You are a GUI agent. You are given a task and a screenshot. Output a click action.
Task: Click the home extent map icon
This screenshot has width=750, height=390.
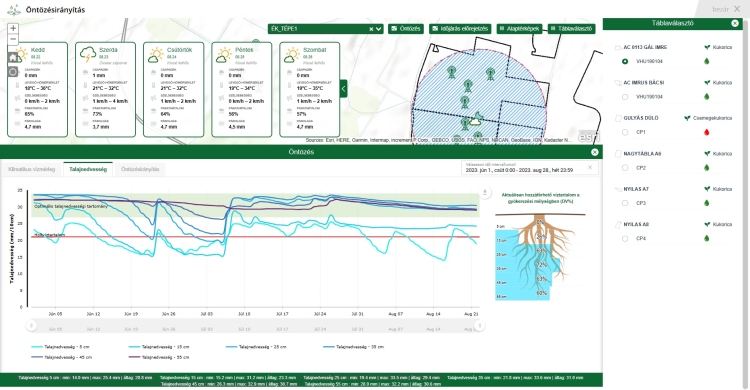click(x=13, y=57)
